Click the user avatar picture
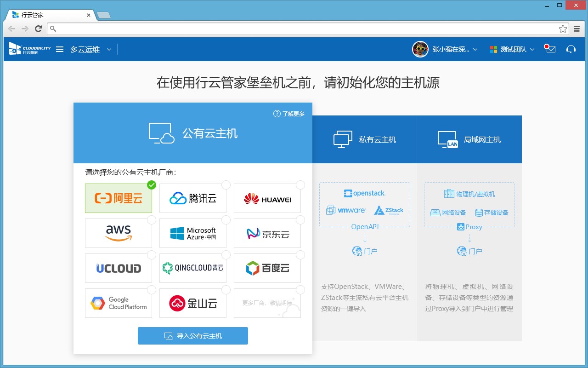This screenshot has width=588, height=368. tap(420, 49)
